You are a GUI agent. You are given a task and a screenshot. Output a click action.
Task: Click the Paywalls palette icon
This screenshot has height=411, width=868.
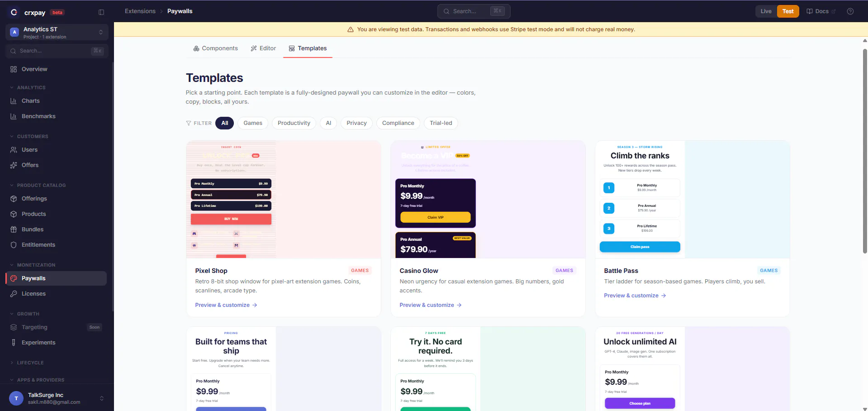[14, 278]
